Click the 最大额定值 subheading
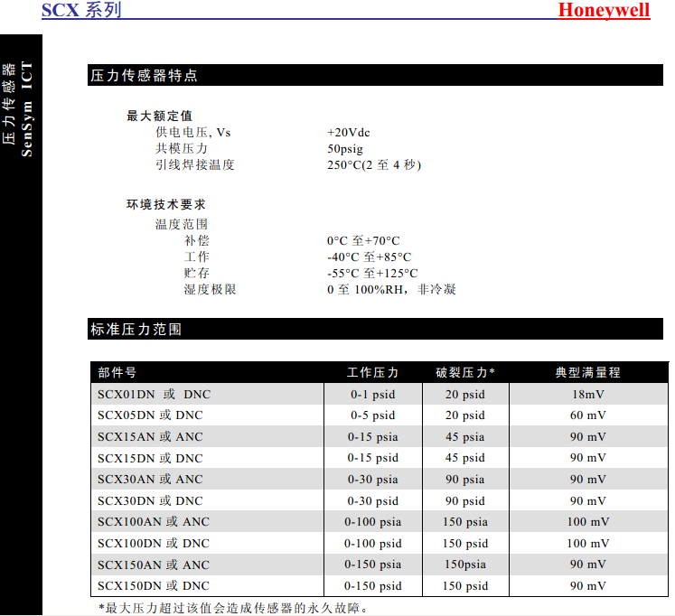The height and width of the screenshot is (616, 675). coord(159,116)
